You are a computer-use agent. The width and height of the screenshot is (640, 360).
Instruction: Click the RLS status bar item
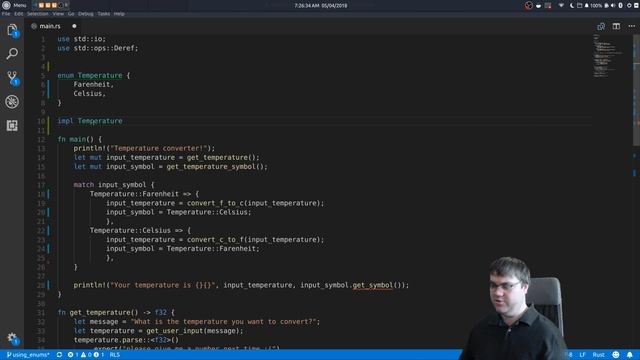point(115,355)
